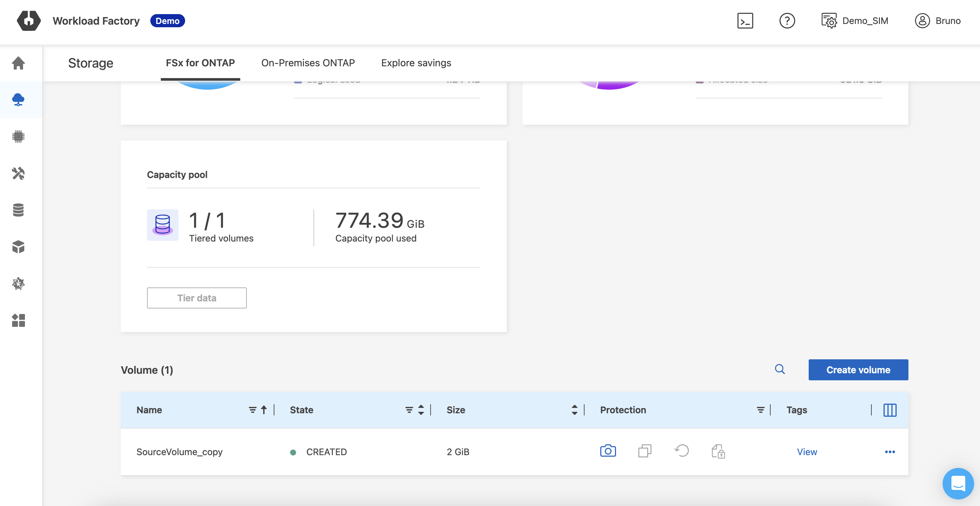
Task: Click the Storage page title
Action: point(91,63)
